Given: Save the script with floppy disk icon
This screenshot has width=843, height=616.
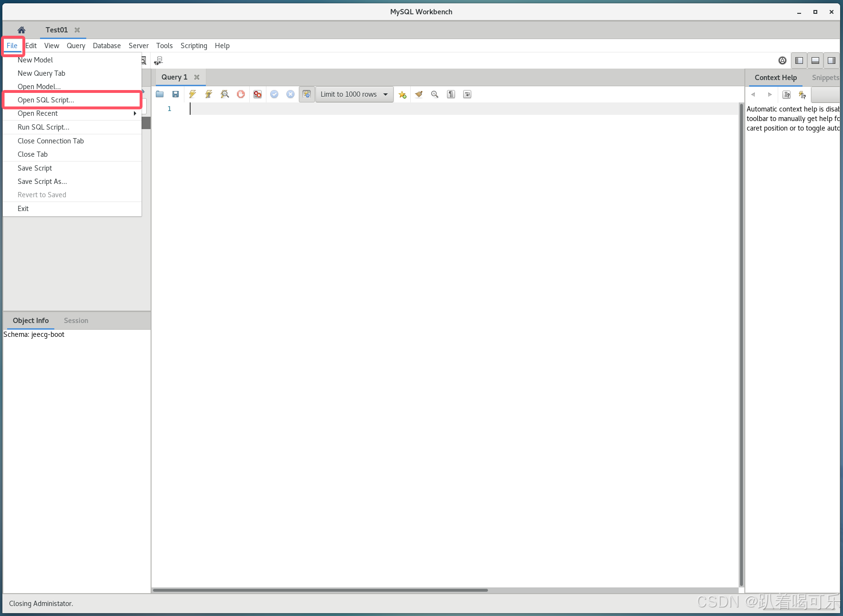Looking at the screenshot, I should tap(176, 94).
